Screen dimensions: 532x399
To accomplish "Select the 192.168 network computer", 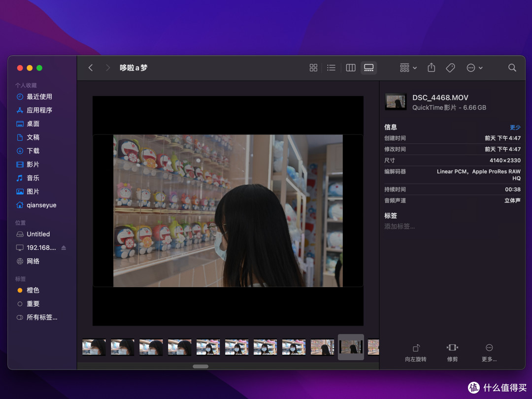I will tap(36, 248).
